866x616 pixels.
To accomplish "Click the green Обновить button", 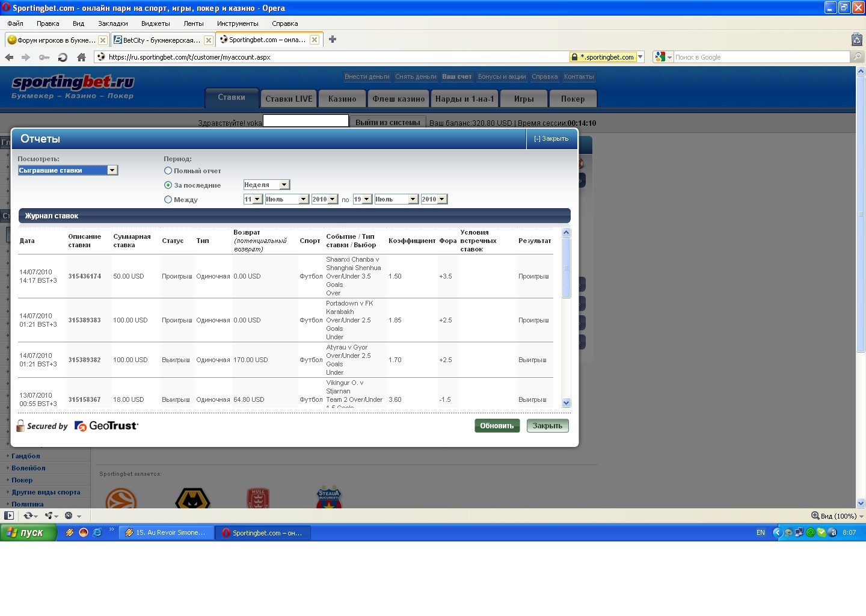I will click(497, 426).
